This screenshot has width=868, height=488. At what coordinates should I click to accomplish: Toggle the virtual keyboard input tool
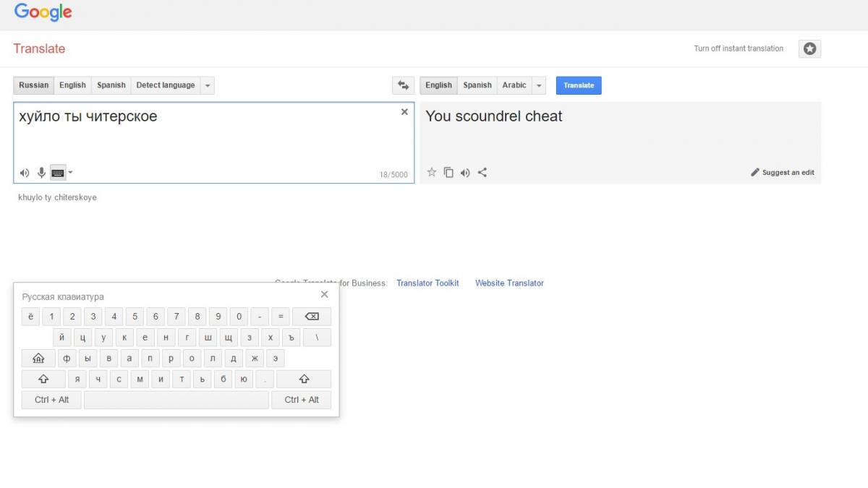(58, 173)
